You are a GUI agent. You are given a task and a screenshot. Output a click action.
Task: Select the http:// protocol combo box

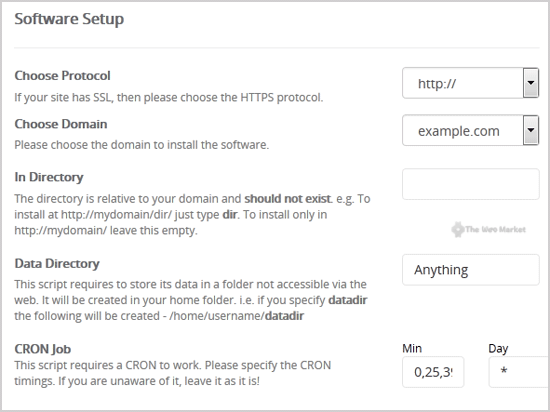[470, 83]
